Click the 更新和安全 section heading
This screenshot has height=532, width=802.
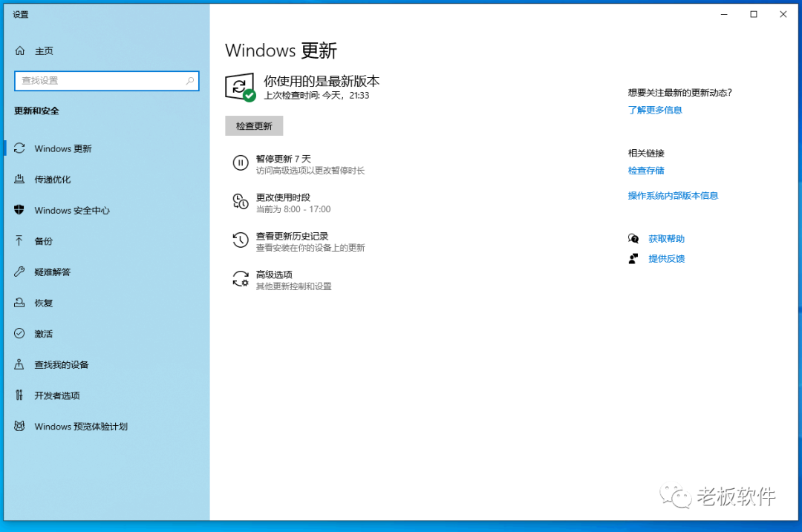(x=36, y=111)
